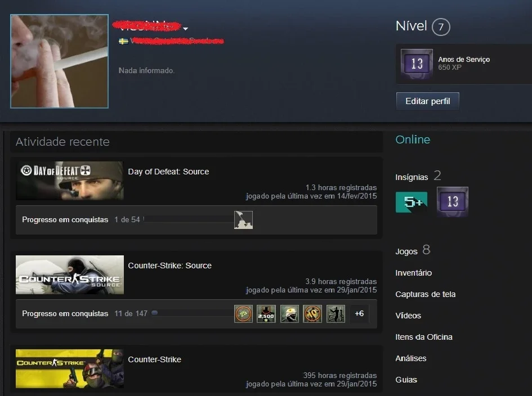Image resolution: width=532 pixels, height=396 pixels.
Task: Click the helmeted soldier achievement icon
Action: coord(289,314)
